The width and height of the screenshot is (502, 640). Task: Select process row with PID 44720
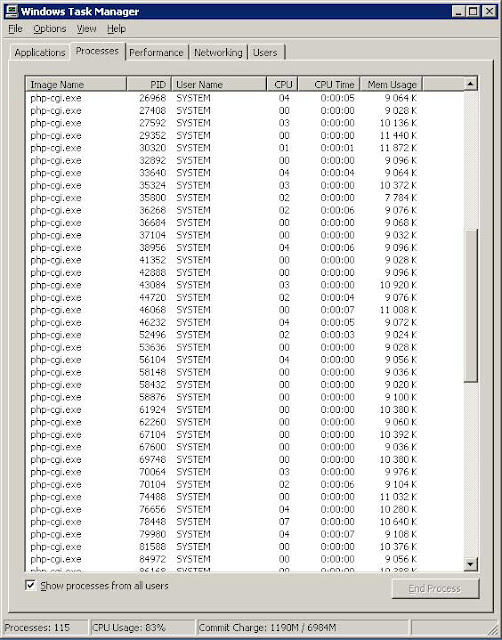point(245,298)
